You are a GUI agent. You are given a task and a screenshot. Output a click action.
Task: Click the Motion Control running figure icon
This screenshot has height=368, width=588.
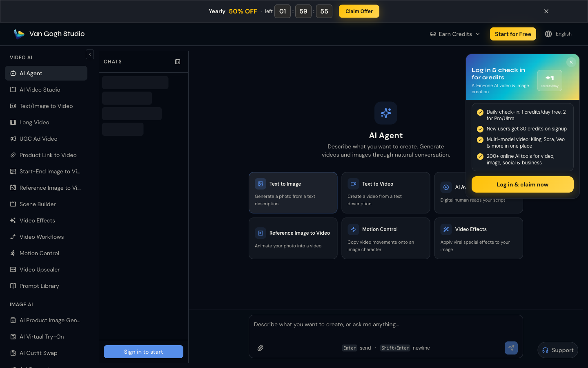pyautogui.click(x=13, y=253)
